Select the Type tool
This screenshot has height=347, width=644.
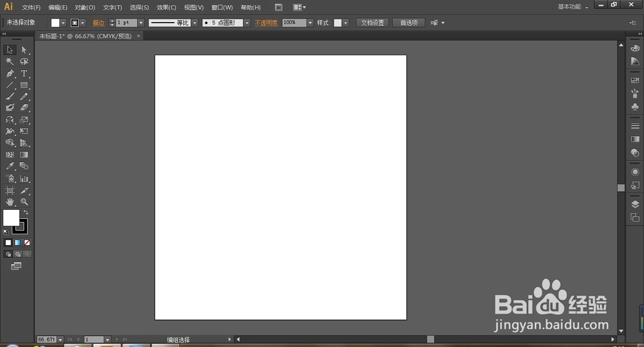point(24,73)
